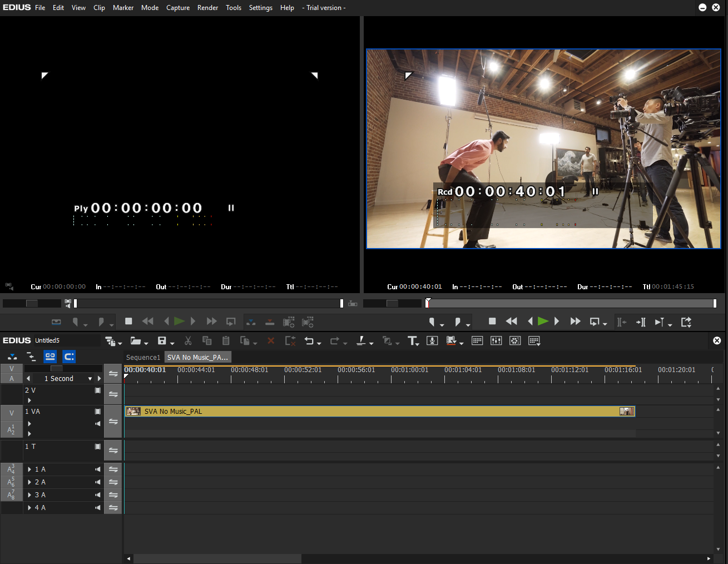
Task: Click the recorder position slider bar
Action: click(571, 303)
